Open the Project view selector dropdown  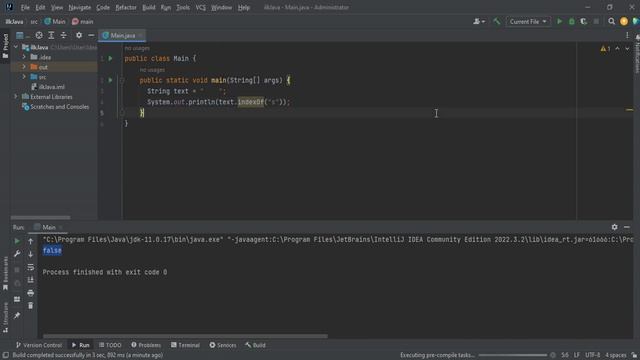pyautogui.click(x=22, y=36)
